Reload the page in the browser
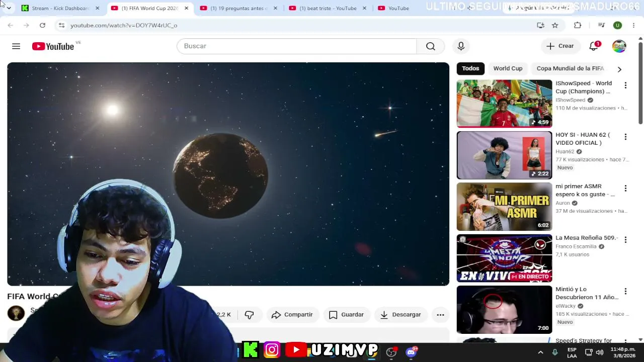Viewport: 644px width, 362px height. pos(42,25)
